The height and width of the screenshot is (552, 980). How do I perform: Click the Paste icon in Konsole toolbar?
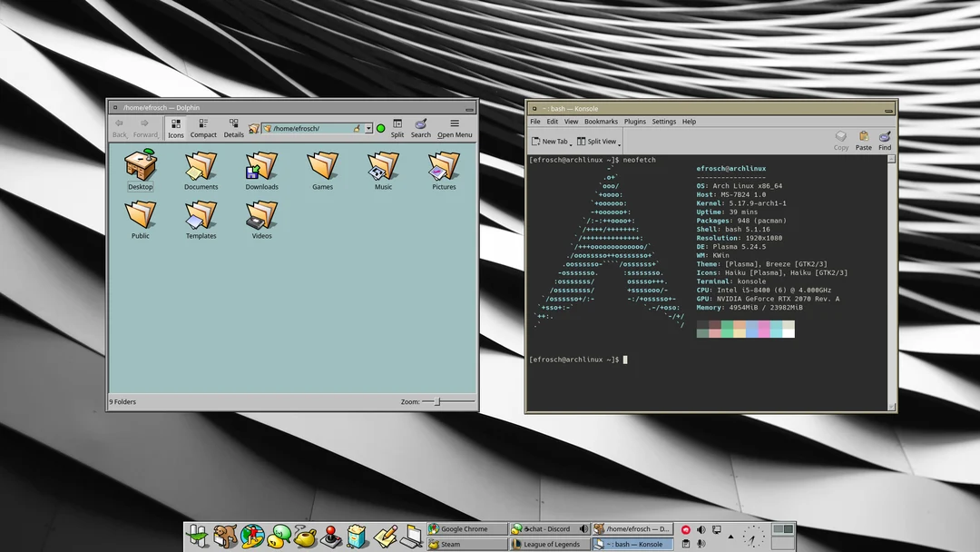(x=863, y=141)
